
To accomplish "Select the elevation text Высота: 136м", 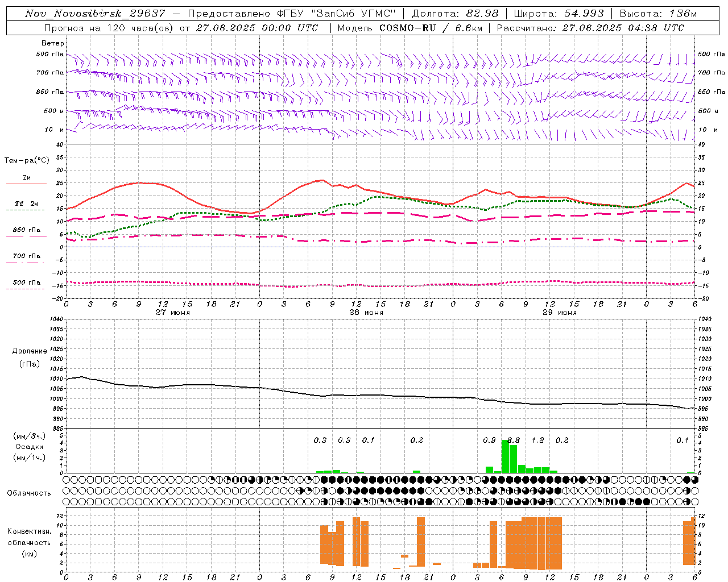I will (658, 14).
